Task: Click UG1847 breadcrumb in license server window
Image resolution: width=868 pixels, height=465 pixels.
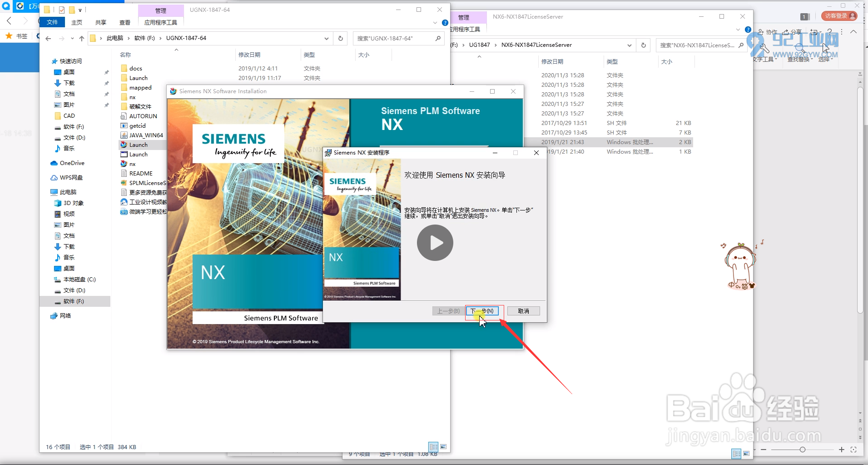Action: (x=479, y=45)
